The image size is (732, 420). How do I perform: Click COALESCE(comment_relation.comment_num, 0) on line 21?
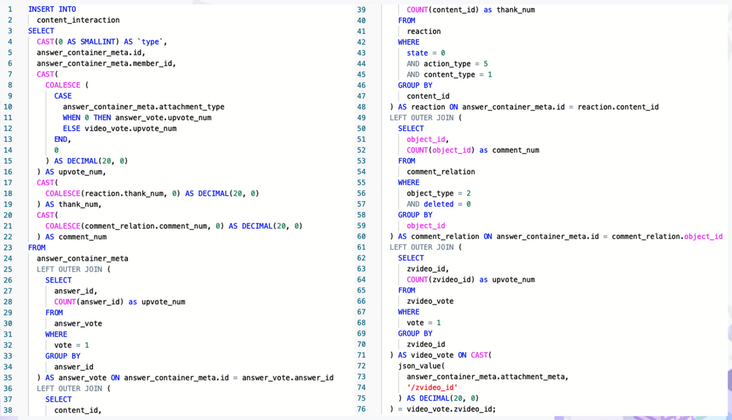134,226
